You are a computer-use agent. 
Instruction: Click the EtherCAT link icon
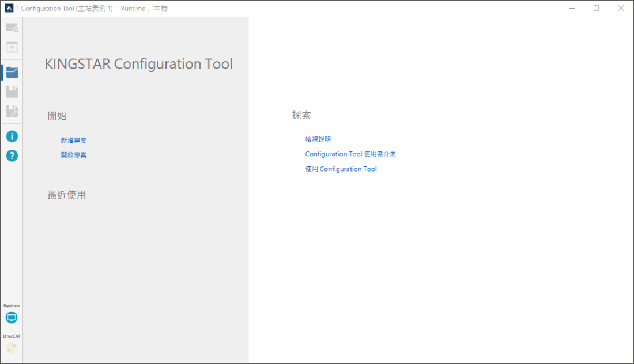coord(12,348)
